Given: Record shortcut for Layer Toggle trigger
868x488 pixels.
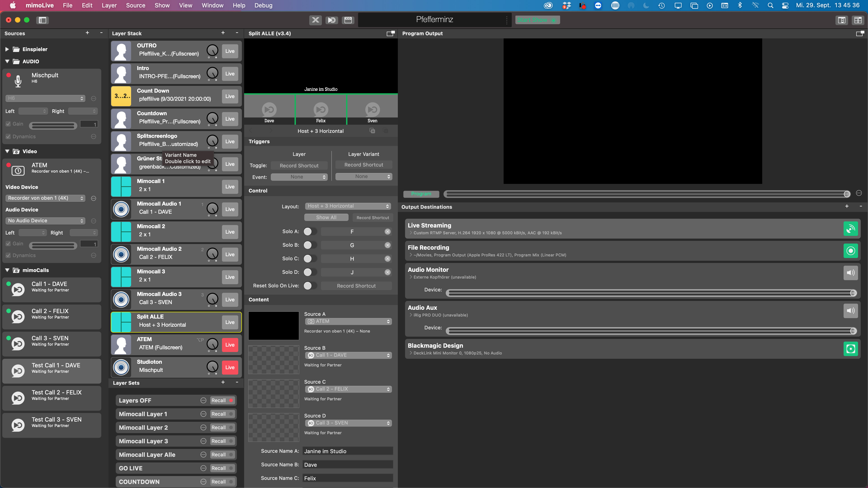Looking at the screenshot, I should [x=299, y=166].
